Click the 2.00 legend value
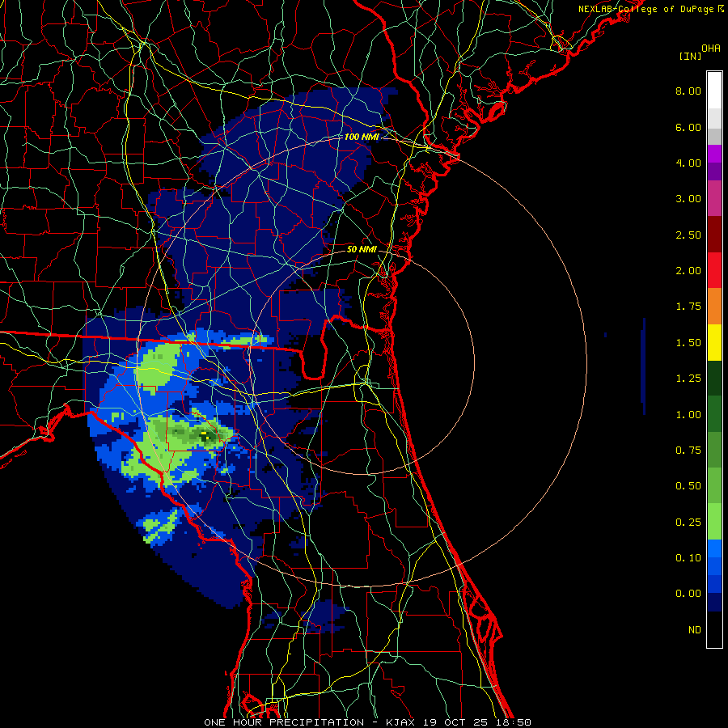 coord(688,271)
